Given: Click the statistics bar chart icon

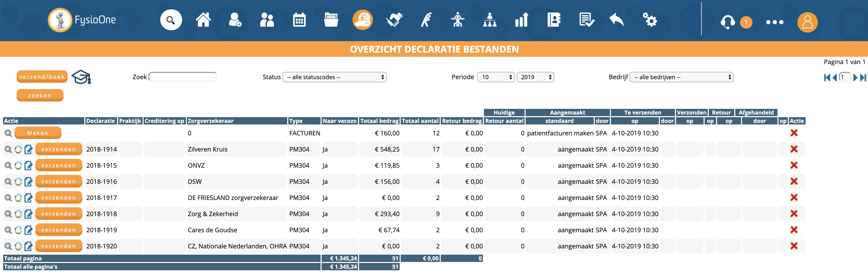Looking at the screenshot, I should pyautogui.click(x=521, y=20).
